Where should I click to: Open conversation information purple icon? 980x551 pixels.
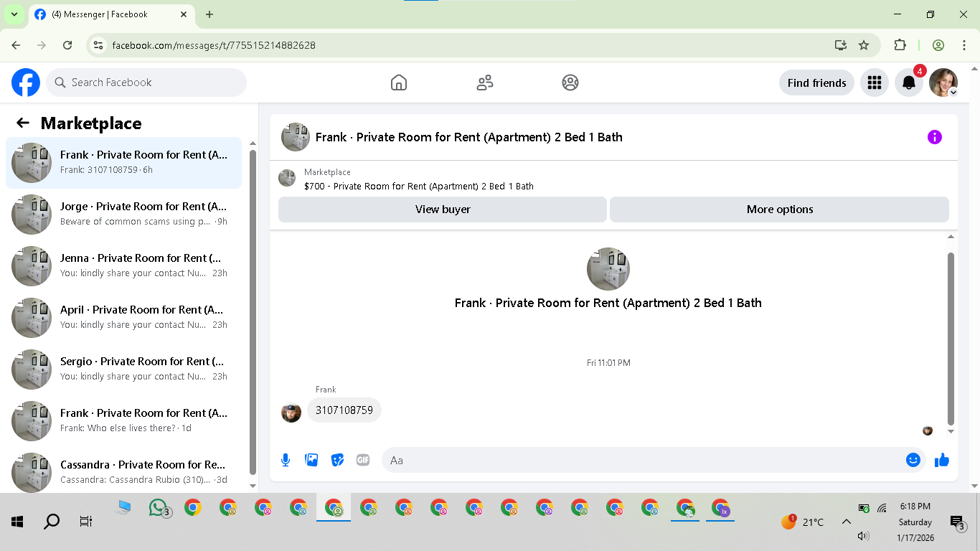tap(934, 137)
